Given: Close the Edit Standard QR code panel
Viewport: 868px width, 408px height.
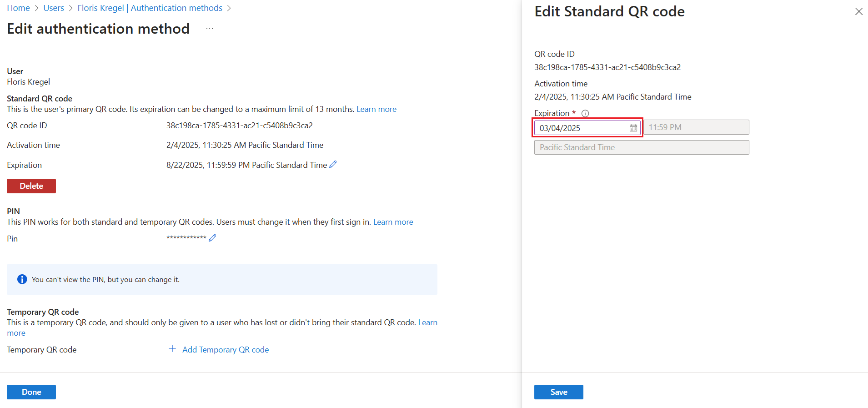Looking at the screenshot, I should [858, 11].
